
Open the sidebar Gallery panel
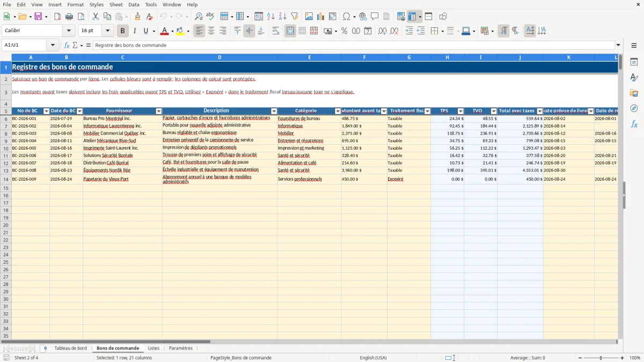click(634, 93)
